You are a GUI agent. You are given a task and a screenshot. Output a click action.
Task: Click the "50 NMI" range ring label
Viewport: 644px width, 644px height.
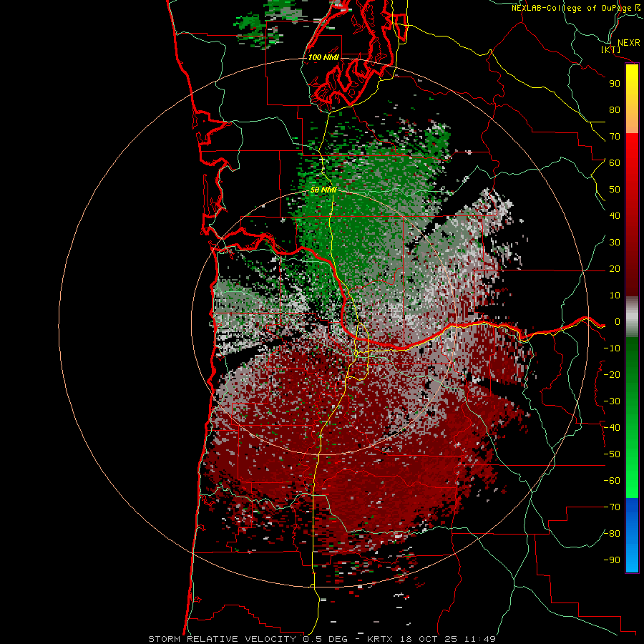tap(323, 190)
